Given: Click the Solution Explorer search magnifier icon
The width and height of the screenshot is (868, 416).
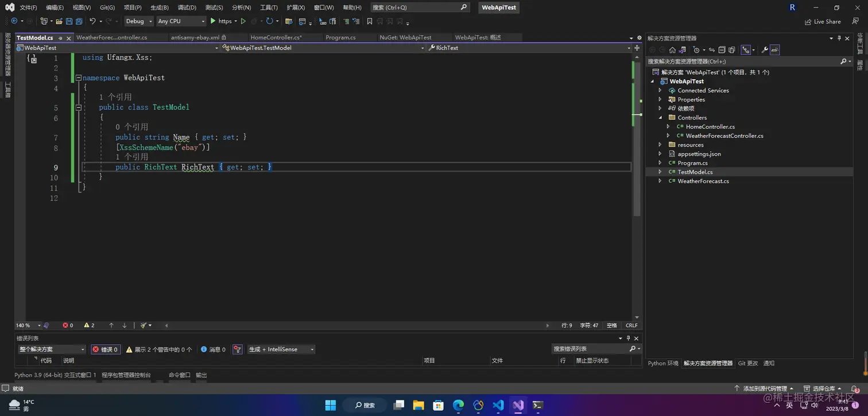Looking at the screenshot, I should tap(843, 61).
